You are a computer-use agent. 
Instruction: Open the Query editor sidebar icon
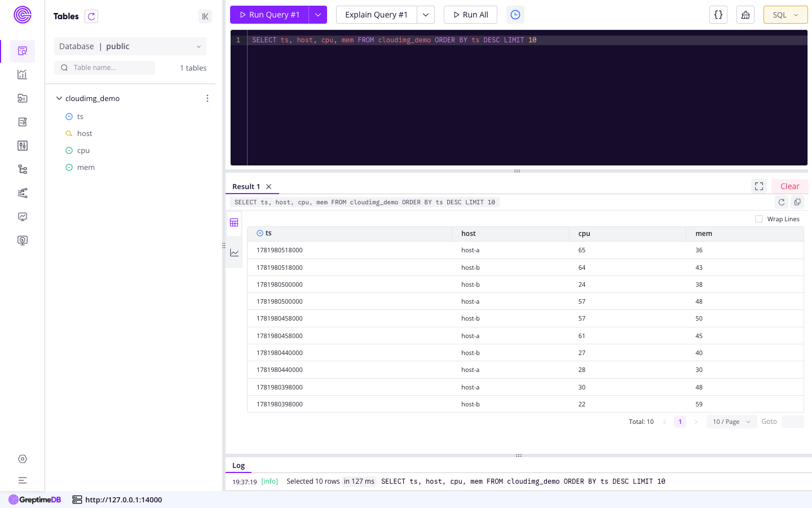point(23,51)
